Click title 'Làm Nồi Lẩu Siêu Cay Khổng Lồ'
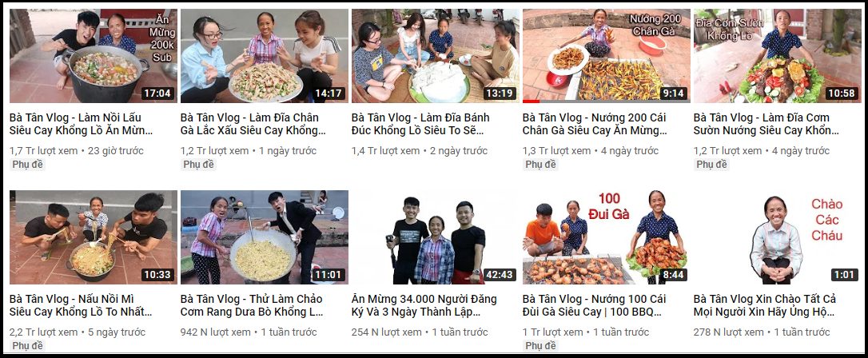868x358 pixels. pos(81,125)
